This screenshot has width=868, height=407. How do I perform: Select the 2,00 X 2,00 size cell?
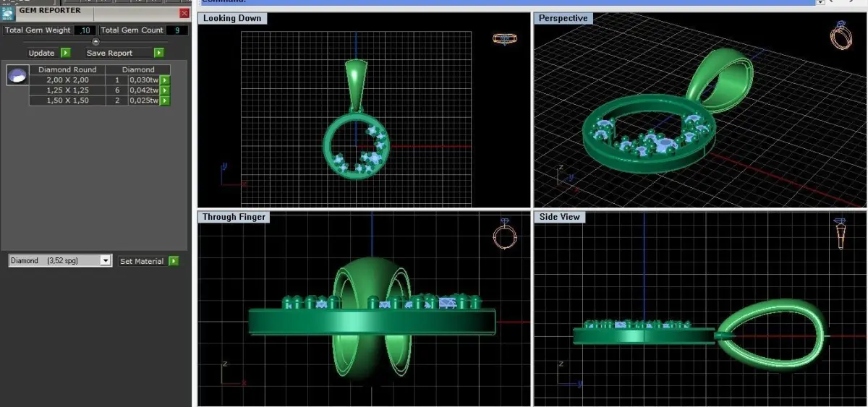click(67, 80)
